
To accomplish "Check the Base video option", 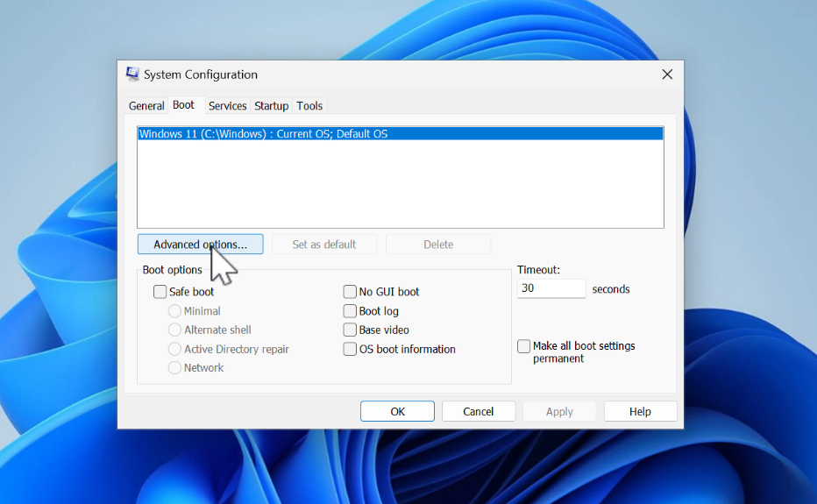I will pos(350,330).
